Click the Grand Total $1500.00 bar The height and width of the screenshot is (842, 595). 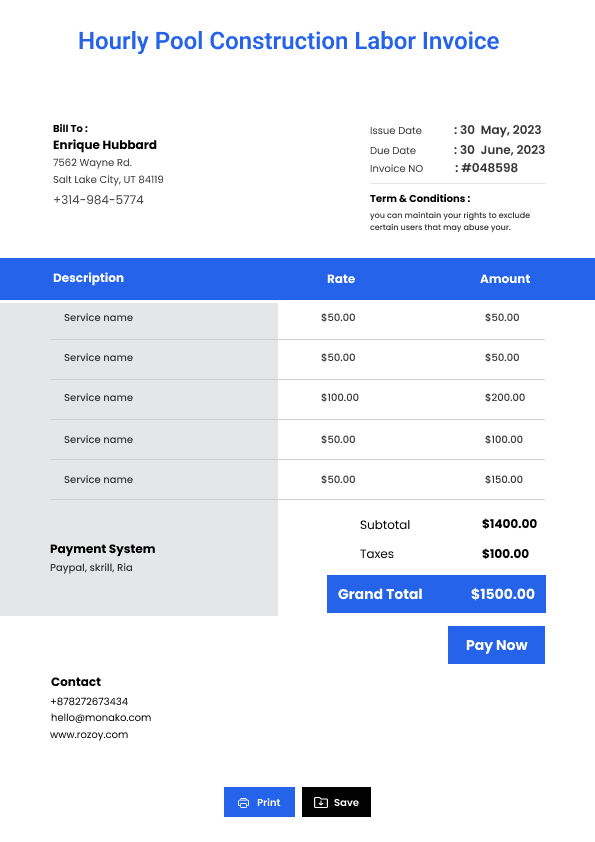tap(436, 594)
